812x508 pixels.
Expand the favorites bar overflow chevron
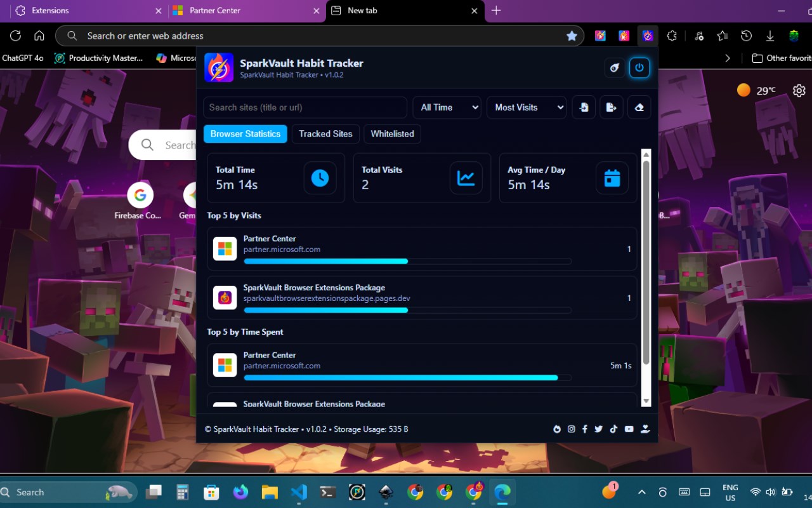728,58
